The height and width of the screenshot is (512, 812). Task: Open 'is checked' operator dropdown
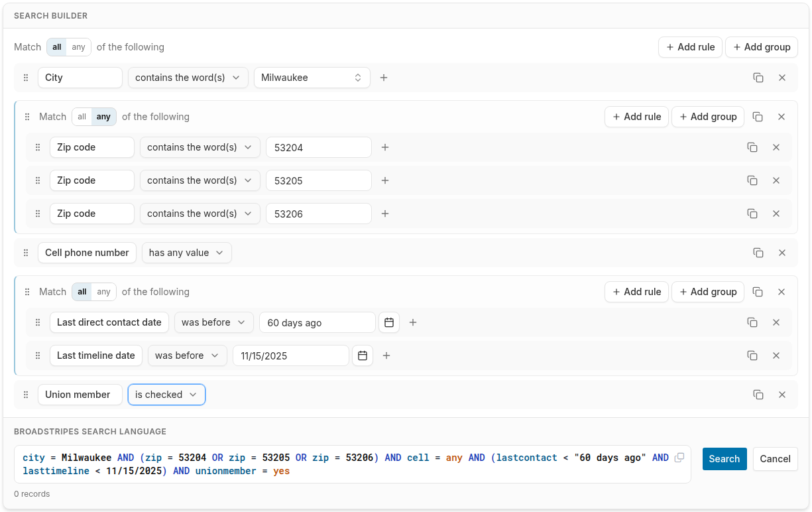(166, 395)
